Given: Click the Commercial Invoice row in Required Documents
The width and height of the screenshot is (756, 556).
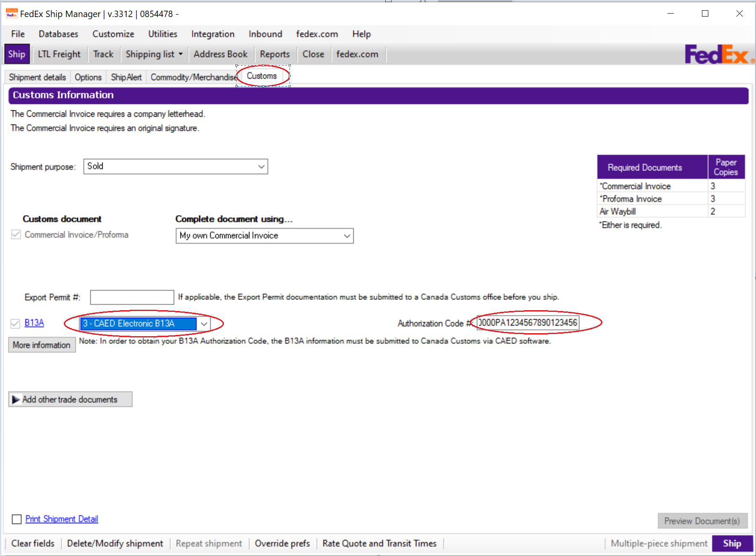Looking at the screenshot, I should pyautogui.click(x=671, y=186).
